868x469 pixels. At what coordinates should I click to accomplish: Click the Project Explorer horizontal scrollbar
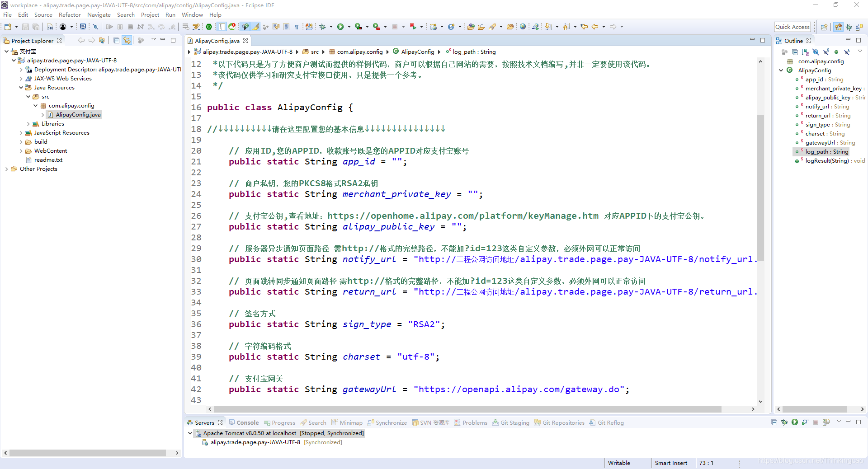point(88,453)
